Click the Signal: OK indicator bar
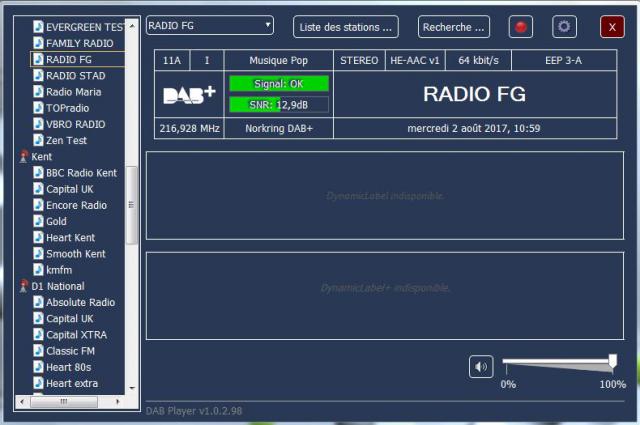Screen dimensions: 640x425 pyautogui.click(x=279, y=84)
